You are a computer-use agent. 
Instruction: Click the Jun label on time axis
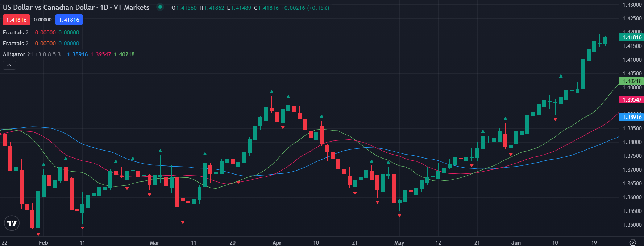pos(516,242)
